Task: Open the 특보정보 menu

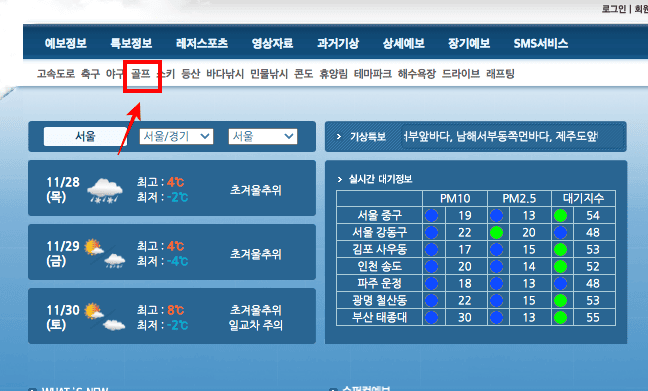Action: click(131, 43)
